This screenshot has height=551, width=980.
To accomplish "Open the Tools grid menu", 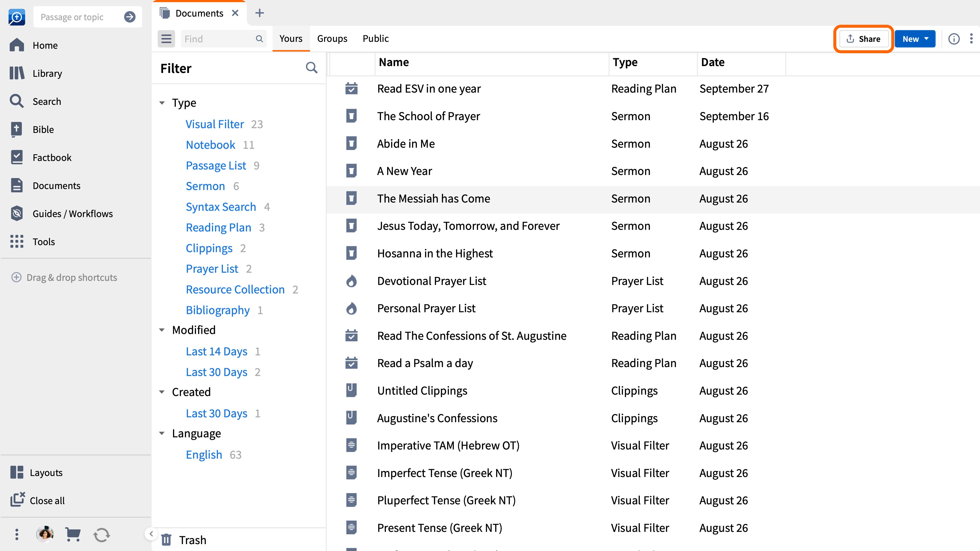I will pos(32,242).
